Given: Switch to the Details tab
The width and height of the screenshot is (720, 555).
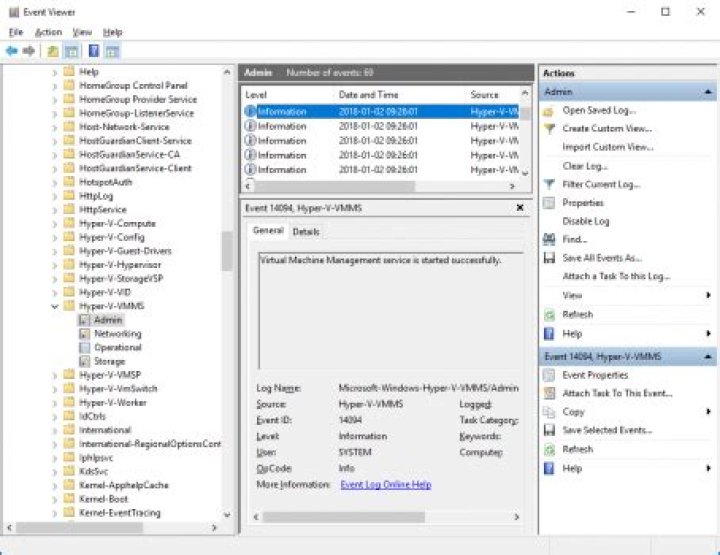Looking at the screenshot, I should [306, 232].
